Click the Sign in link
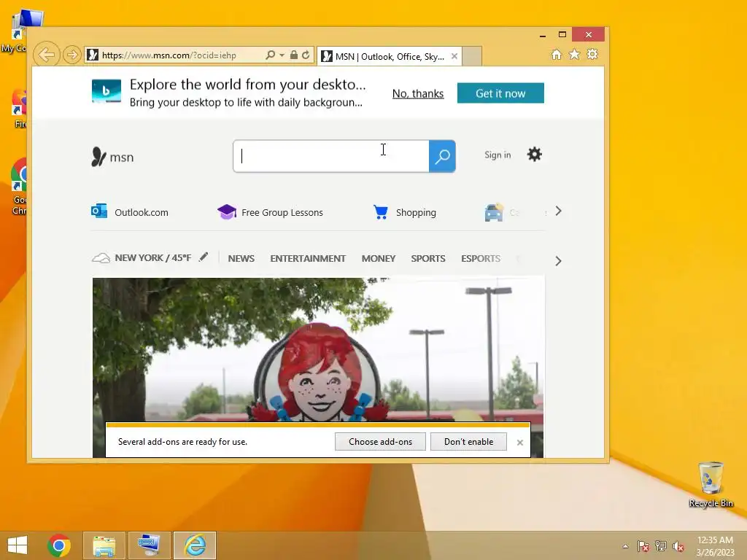This screenshot has height=560, width=747. tap(498, 155)
